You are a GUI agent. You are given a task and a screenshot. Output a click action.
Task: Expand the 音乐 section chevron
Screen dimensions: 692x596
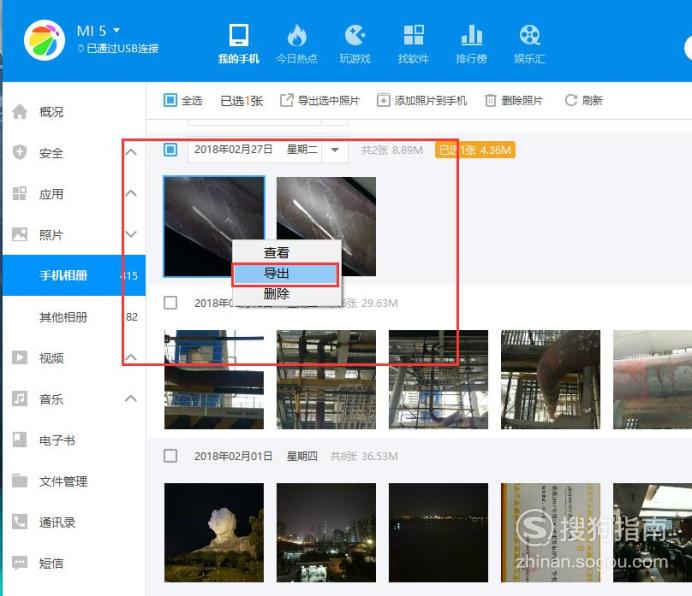(x=131, y=399)
